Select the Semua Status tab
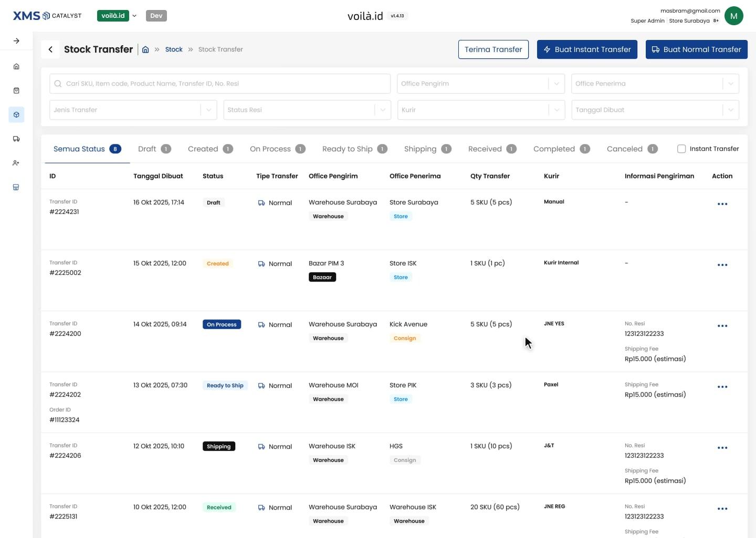Viewport: 756px width, 538px height. point(87,149)
